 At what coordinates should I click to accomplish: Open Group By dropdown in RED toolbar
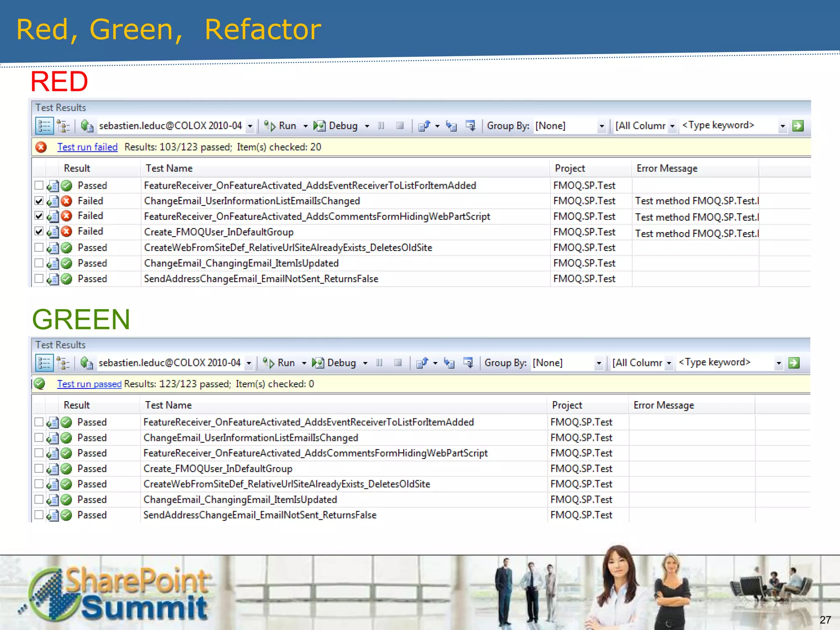pos(602,126)
